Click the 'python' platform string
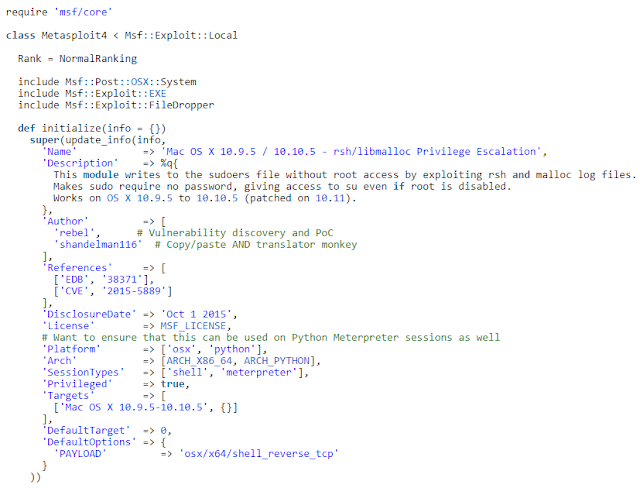Viewport: 640px width, 488px height. 232,349
